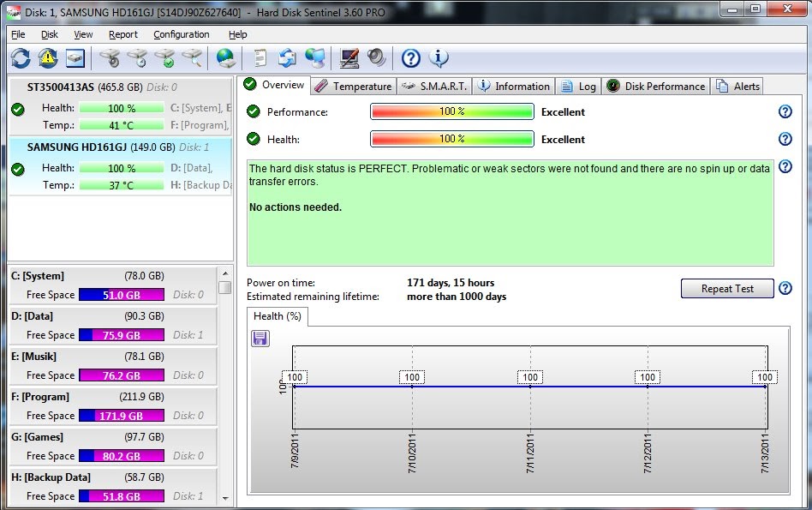The image size is (812, 510).
Task: Click the help mark beside Performance gauge
Action: (785, 111)
